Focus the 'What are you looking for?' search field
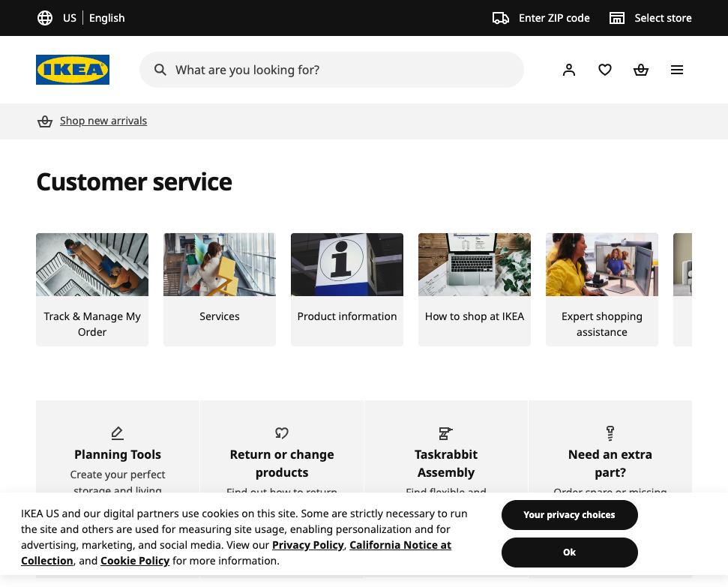Image resolution: width=728 pixels, height=587 pixels. pyautogui.click(x=331, y=70)
